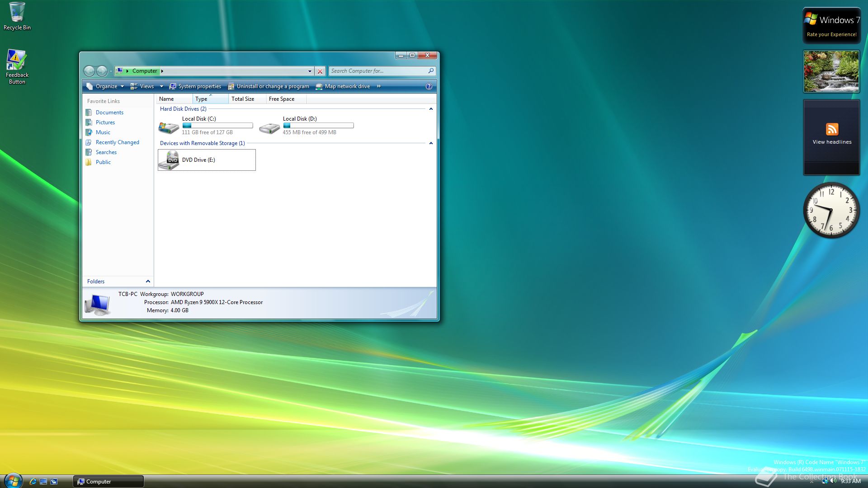Open recent pages dropdown beside Forward arrow
868x488 pixels.
[x=111, y=71]
